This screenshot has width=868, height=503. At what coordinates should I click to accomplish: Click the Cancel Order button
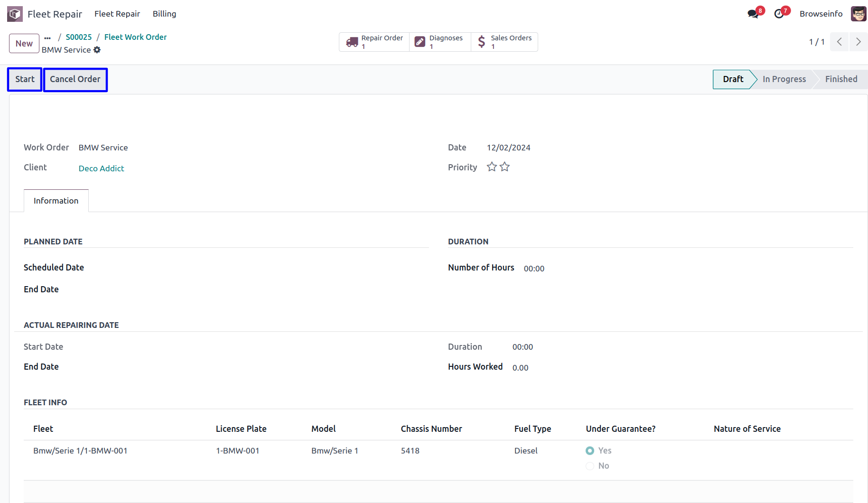point(75,79)
